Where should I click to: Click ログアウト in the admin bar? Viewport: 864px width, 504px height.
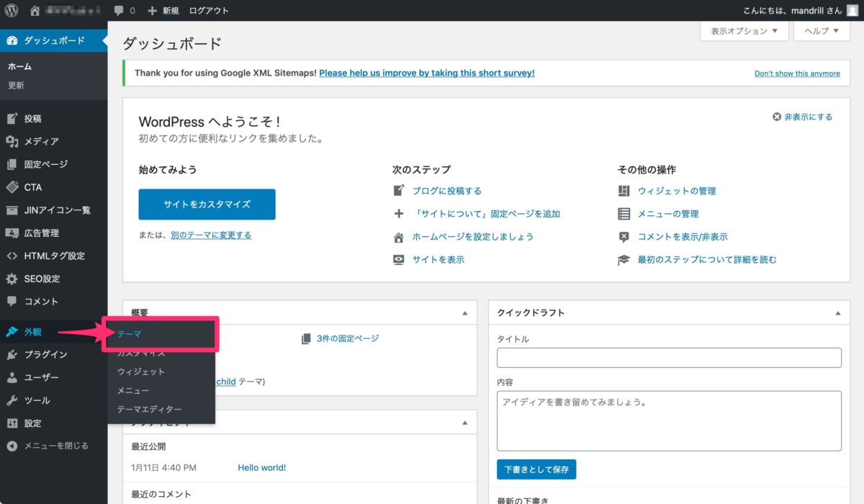pos(209,11)
